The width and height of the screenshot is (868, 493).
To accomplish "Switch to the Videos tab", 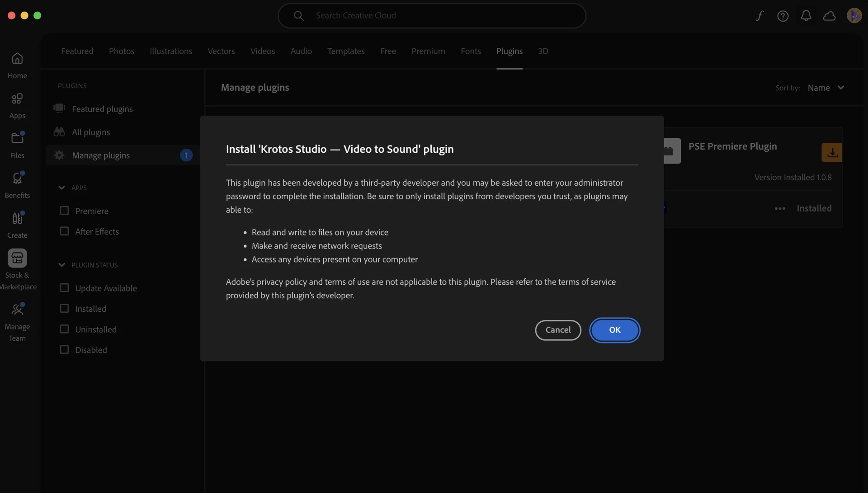I will [x=263, y=51].
